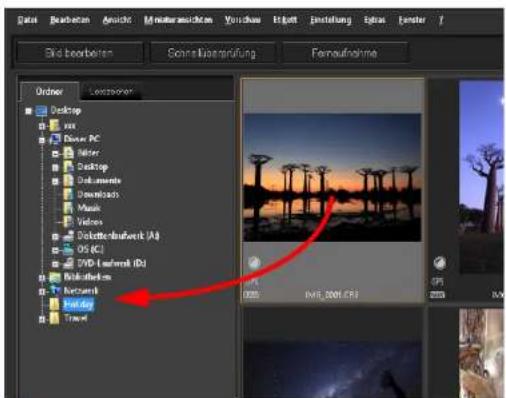Switch to the Ordner tab
The width and height of the screenshot is (506, 398).
coord(49,91)
